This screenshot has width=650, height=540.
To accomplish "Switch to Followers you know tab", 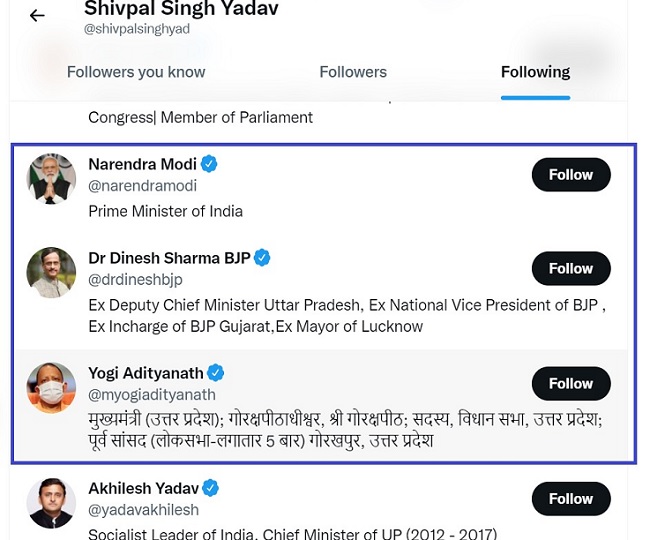I will [x=136, y=72].
